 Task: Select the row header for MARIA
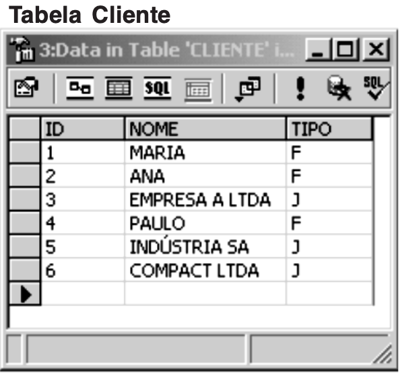click(24, 152)
